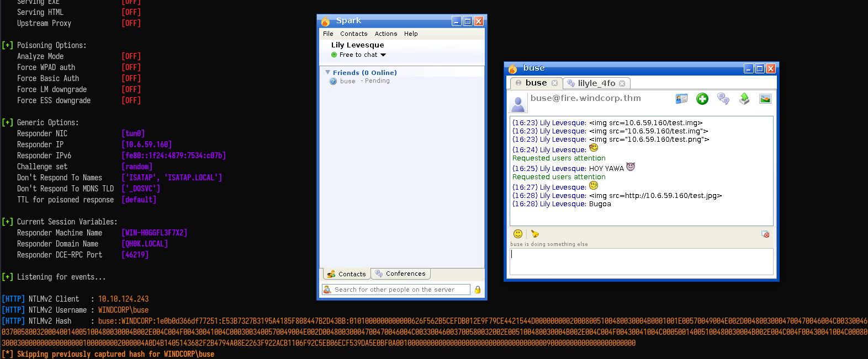Click the QH0K.LOCAL domain name value
Viewport: 868px width, 359px height.
point(145,244)
